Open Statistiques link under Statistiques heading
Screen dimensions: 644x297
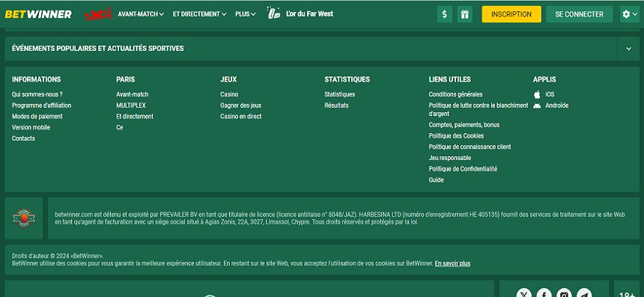coord(340,94)
